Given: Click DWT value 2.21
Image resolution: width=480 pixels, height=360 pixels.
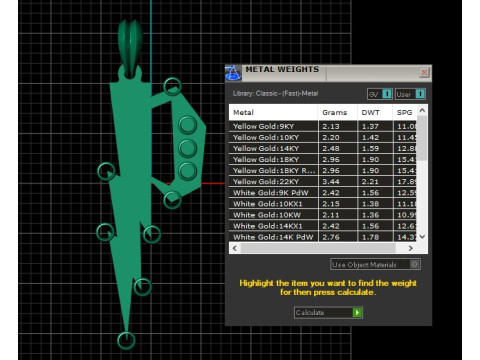Looking at the screenshot, I should pyautogui.click(x=370, y=182).
